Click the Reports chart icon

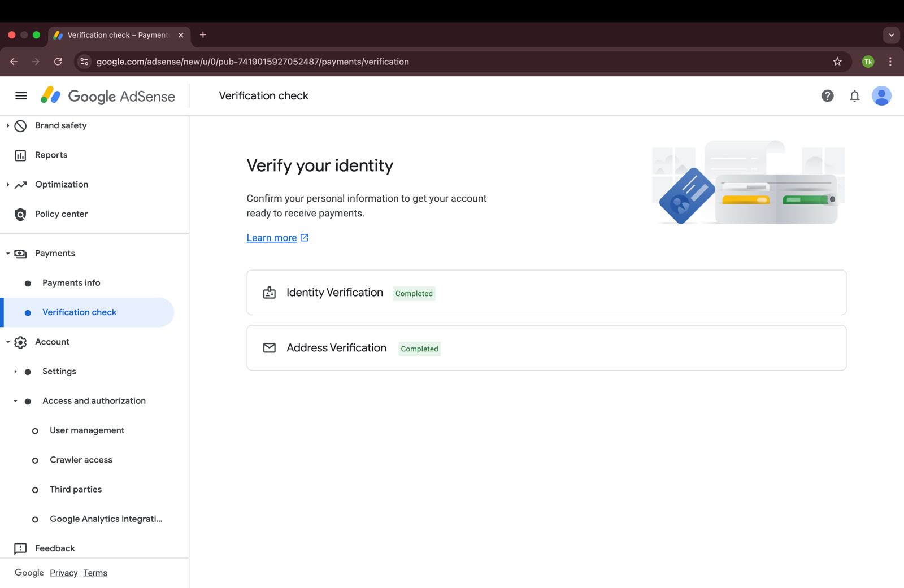[x=20, y=155]
